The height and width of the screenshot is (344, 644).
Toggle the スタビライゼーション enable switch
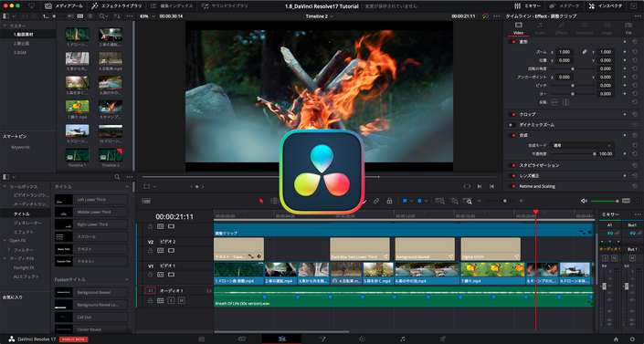[512, 165]
